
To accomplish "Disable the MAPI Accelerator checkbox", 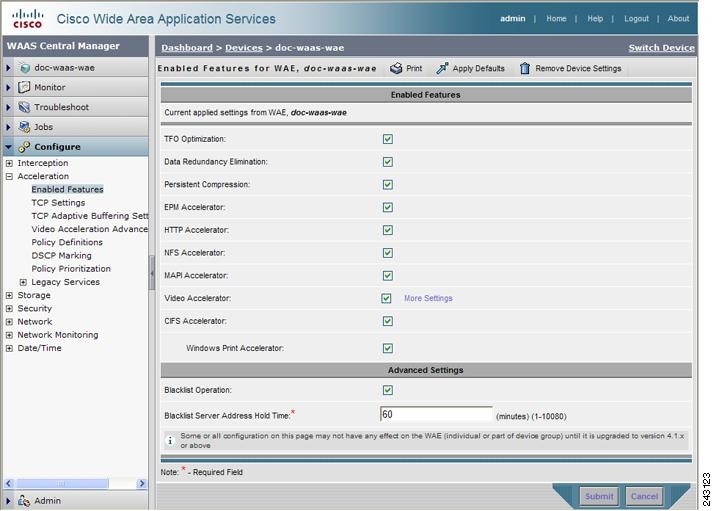I will 388,275.
